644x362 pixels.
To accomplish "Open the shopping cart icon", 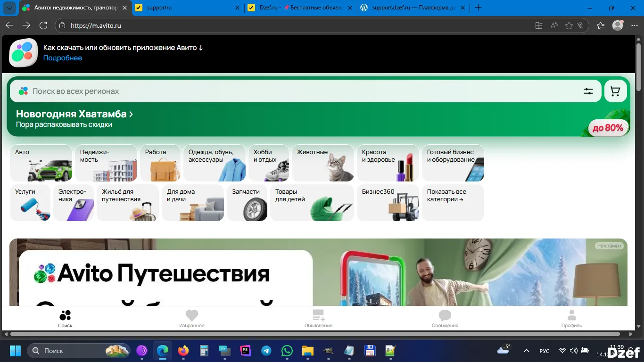I will pos(615,90).
